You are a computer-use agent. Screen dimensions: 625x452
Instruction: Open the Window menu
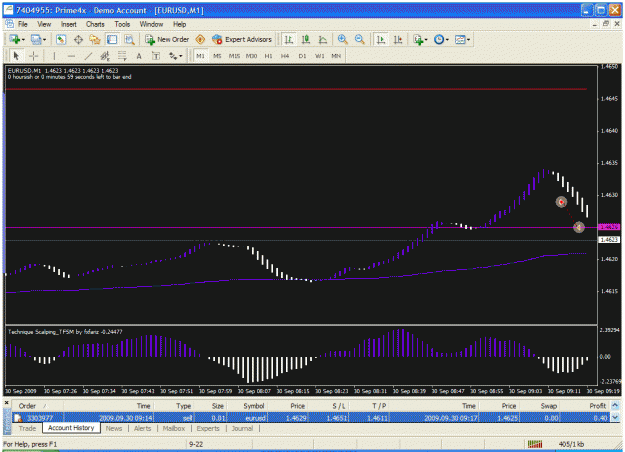151,24
